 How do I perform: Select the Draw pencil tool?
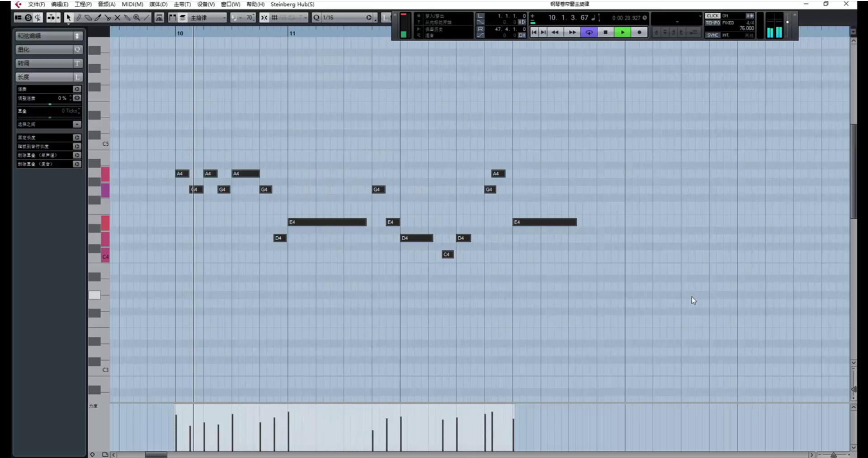pyautogui.click(x=79, y=18)
